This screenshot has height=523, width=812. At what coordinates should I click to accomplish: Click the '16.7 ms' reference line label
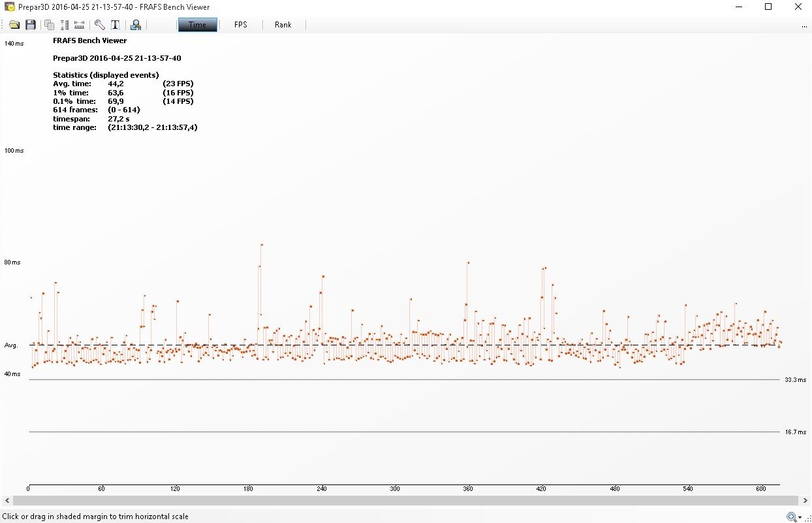point(795,432)
